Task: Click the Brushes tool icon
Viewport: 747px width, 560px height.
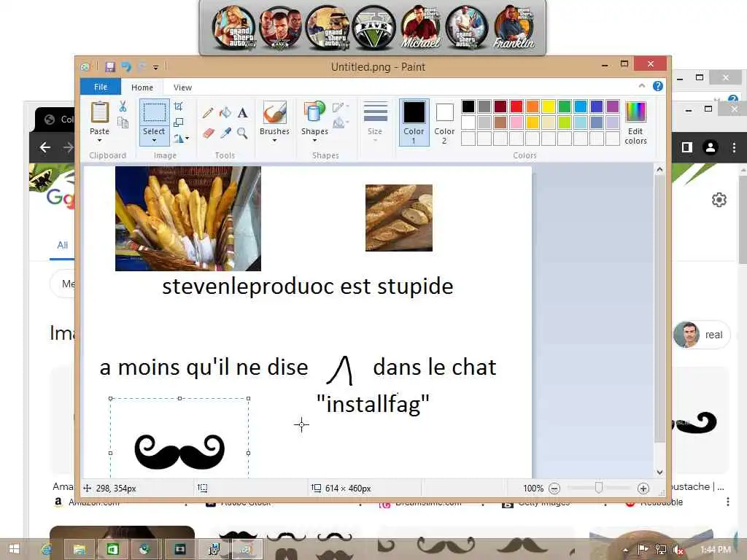Action: click(x=274, y=113)
